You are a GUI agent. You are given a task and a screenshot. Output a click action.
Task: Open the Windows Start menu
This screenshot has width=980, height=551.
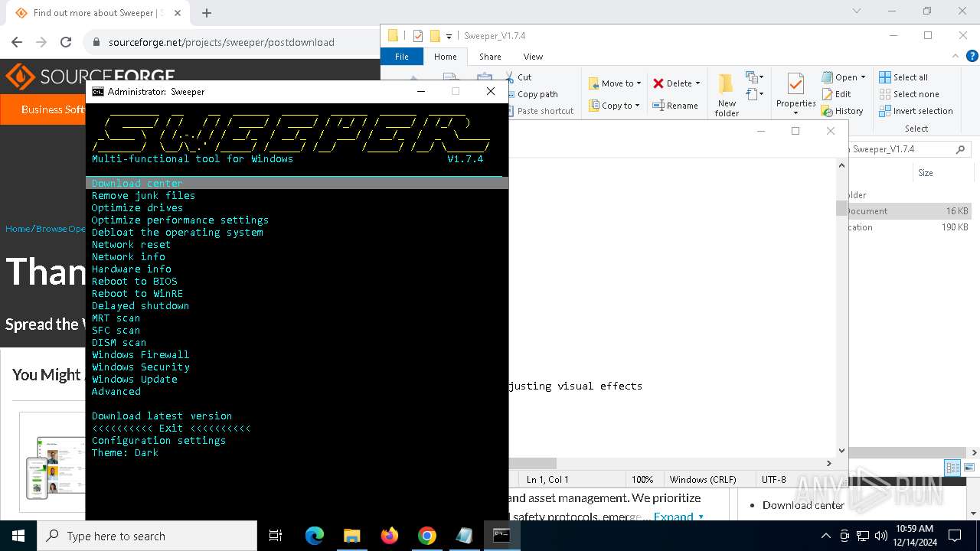18,536
